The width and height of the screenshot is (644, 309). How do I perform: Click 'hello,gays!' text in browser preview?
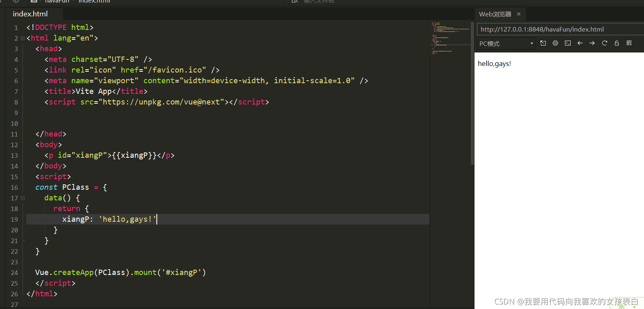point(494,64)
